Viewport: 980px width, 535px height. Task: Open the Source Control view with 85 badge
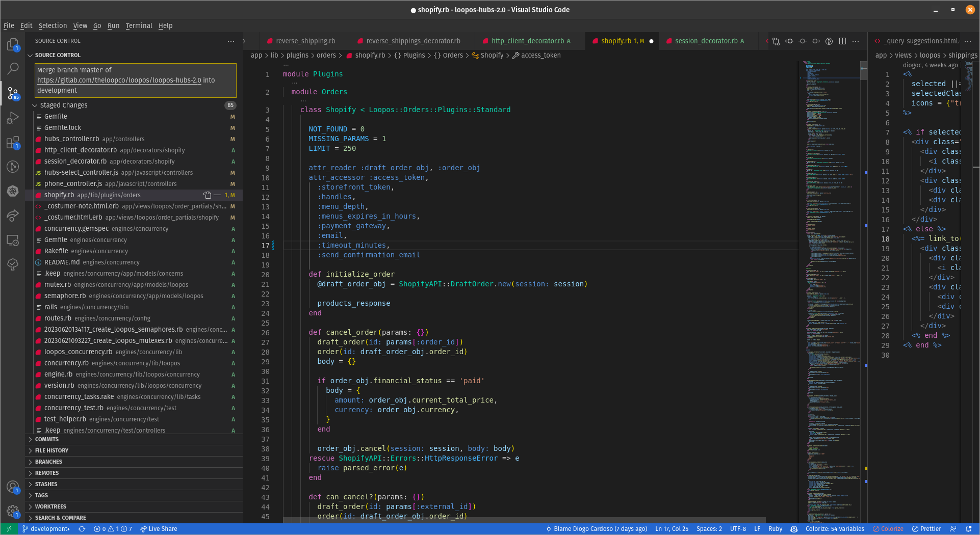[x=13, y=93]
